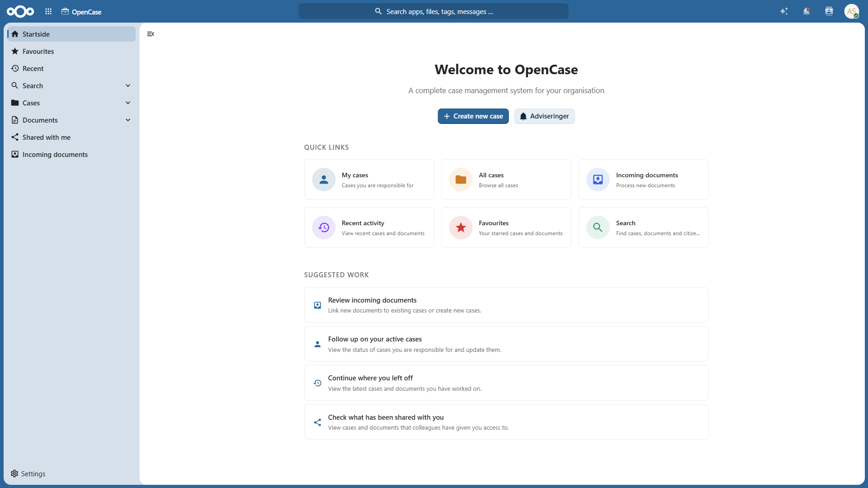
Task: Open the AI assistant sparkle icon
Action: [x=784, y=11]
